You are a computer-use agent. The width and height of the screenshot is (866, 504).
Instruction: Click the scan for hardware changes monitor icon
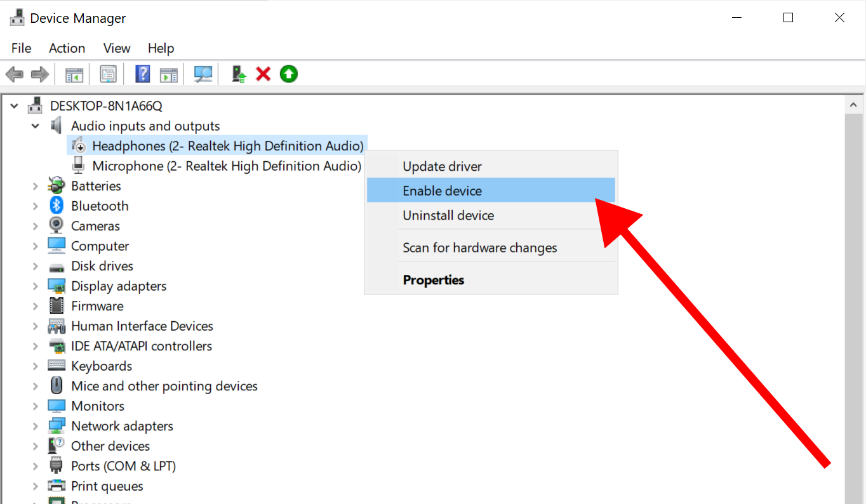point(203,74)
